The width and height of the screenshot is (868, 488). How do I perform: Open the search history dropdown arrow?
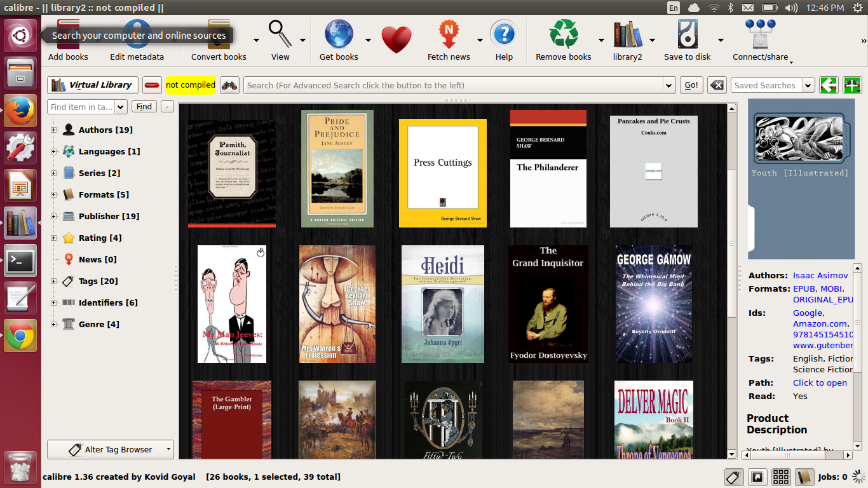[668, 85]
